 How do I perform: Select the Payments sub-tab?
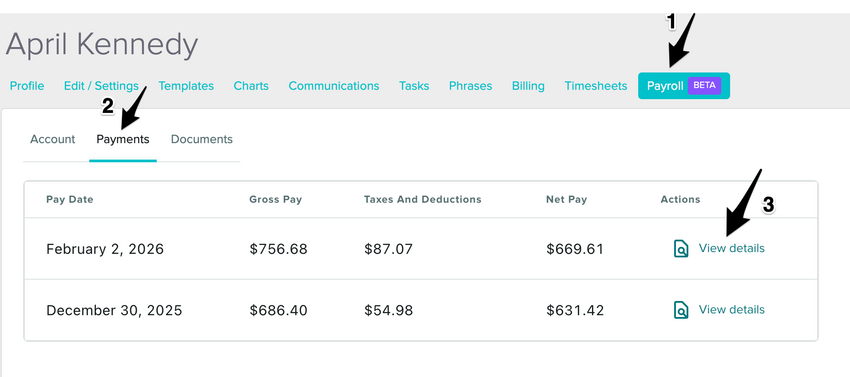click(123, 139)
